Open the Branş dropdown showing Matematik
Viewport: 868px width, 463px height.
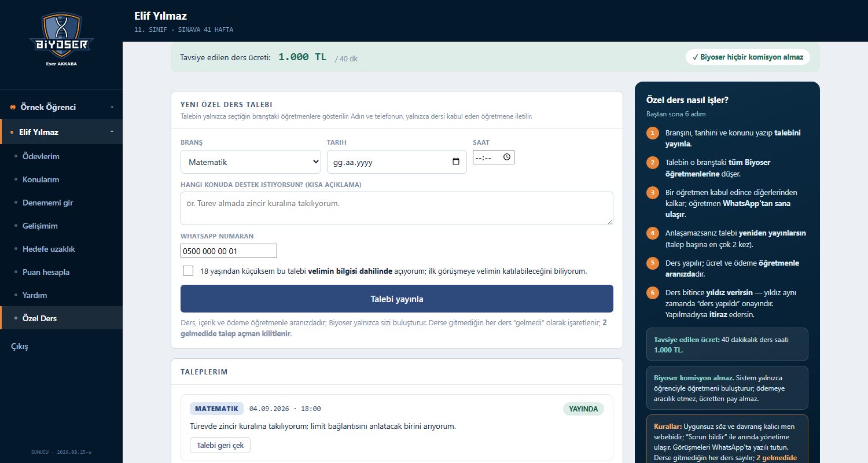[251, 162]
